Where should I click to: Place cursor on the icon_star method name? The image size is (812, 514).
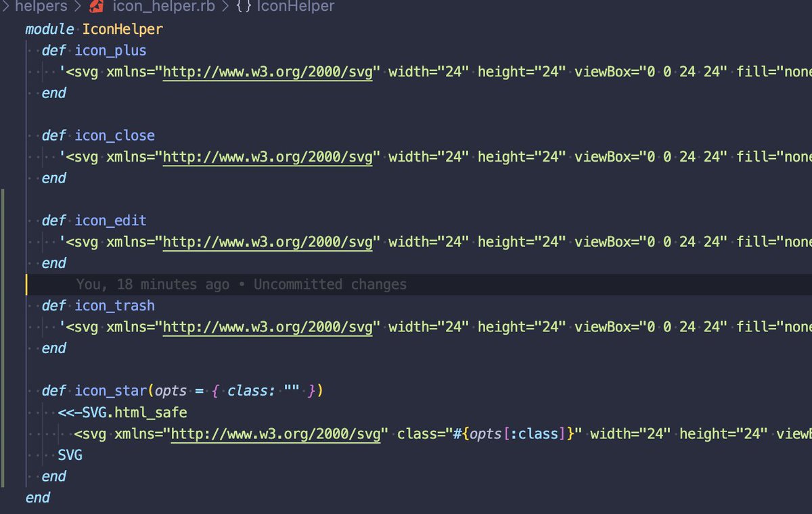pos(111,390)
